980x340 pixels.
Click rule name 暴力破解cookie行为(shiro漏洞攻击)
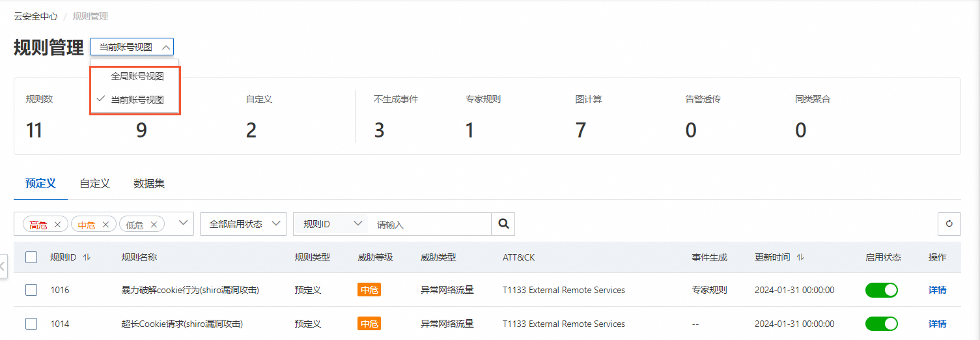[190, 290]
